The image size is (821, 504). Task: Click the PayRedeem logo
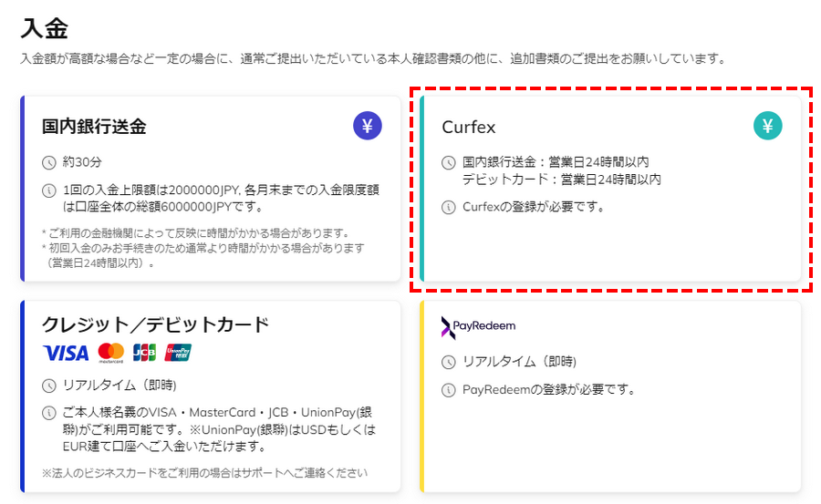478,327
